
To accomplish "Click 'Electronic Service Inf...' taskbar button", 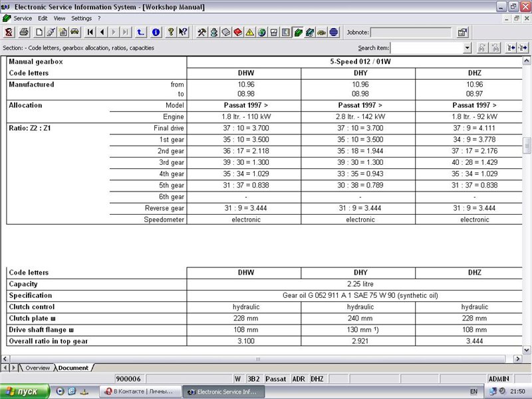I will 223,392.
